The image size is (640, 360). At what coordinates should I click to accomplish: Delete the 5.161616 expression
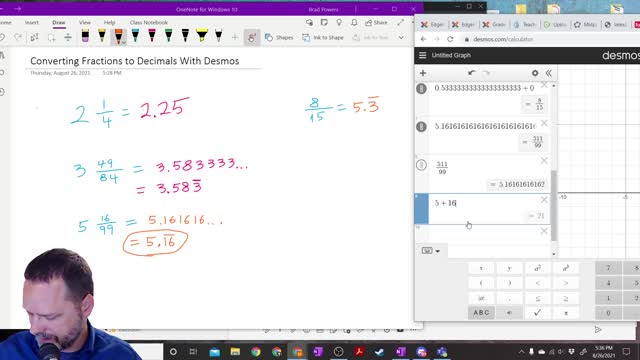coord(544,123)
